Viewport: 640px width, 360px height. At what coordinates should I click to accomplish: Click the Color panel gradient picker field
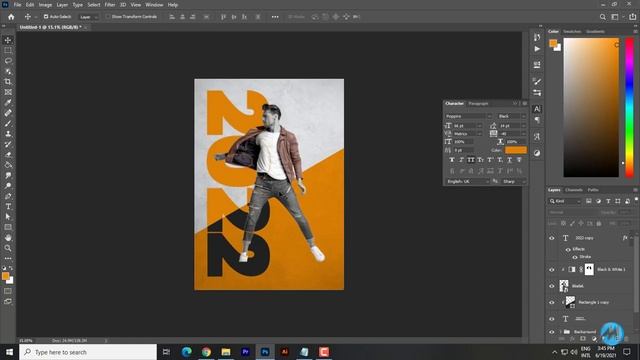click(591, 108)
